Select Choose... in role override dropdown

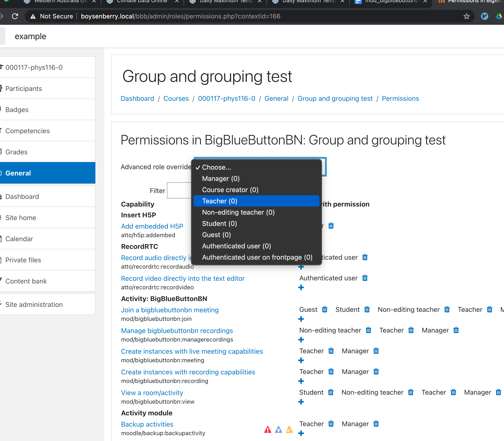(x=256, y=167)
